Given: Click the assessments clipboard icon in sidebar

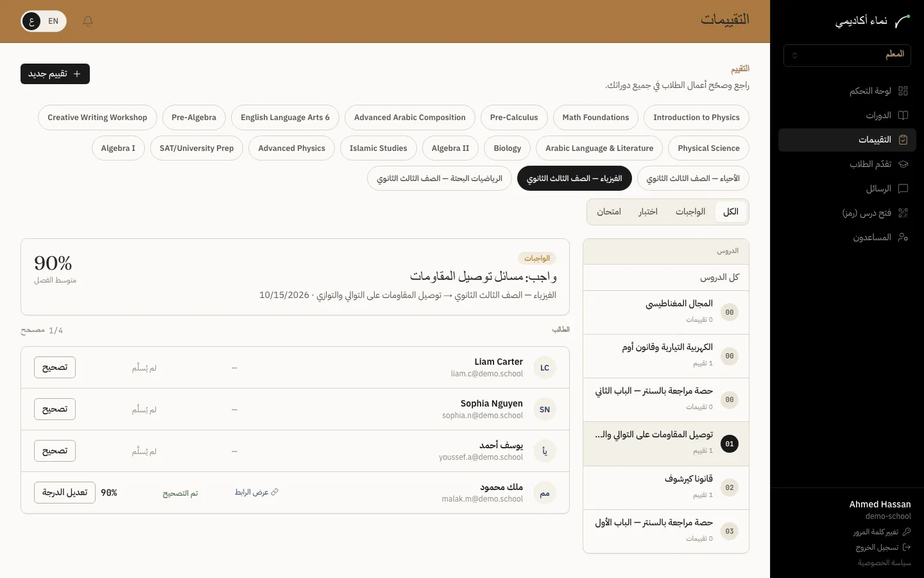Looking at the screenshot, I should tap(903, 140).
